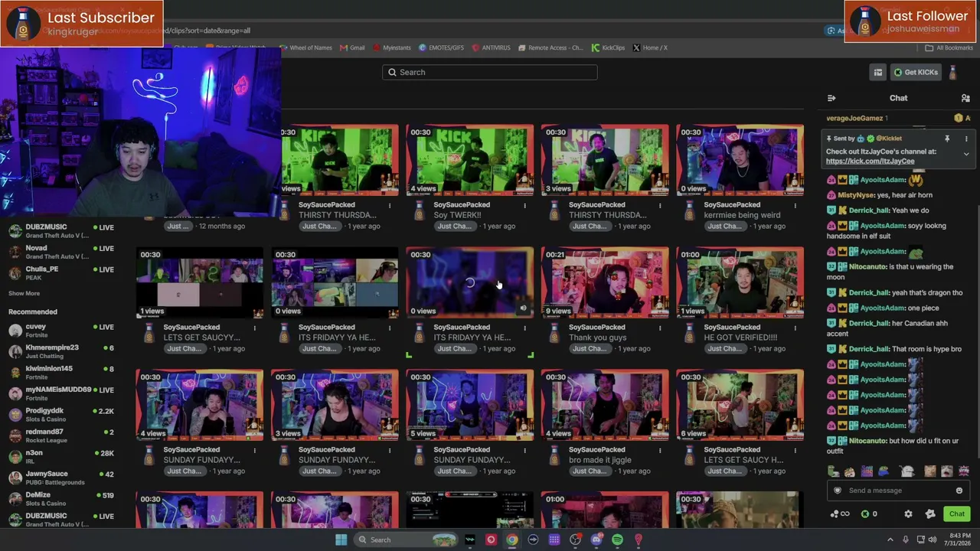Open Spotify from the taskbar

click(x=617, y=540)
